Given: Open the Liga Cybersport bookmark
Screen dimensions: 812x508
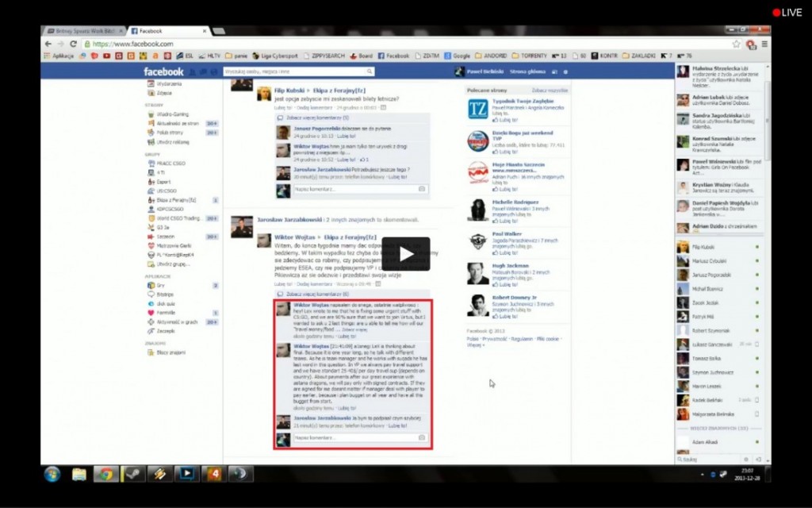Looking at the screenshot, I should point(274,56).
